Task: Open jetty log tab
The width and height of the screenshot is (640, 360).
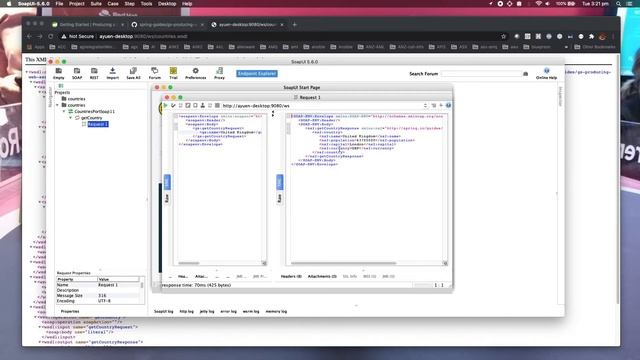Action: (x=207, y=311)
